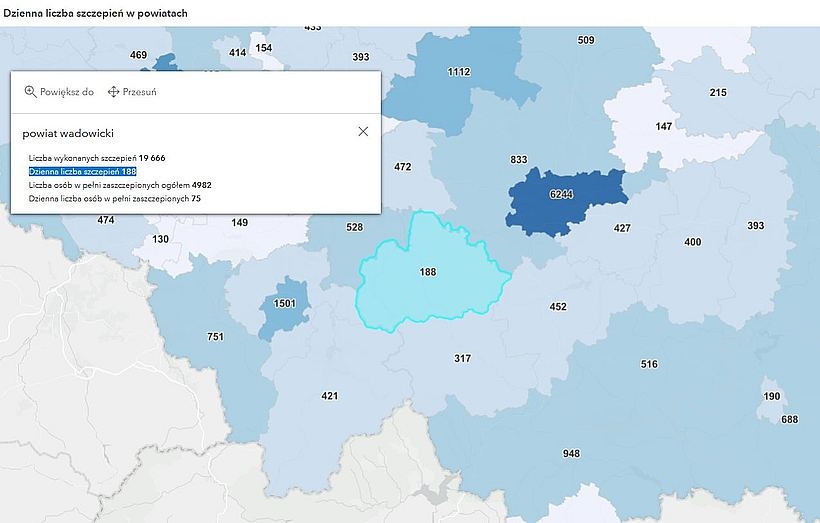Click the map region labeled 948

(x=571, y=454)
